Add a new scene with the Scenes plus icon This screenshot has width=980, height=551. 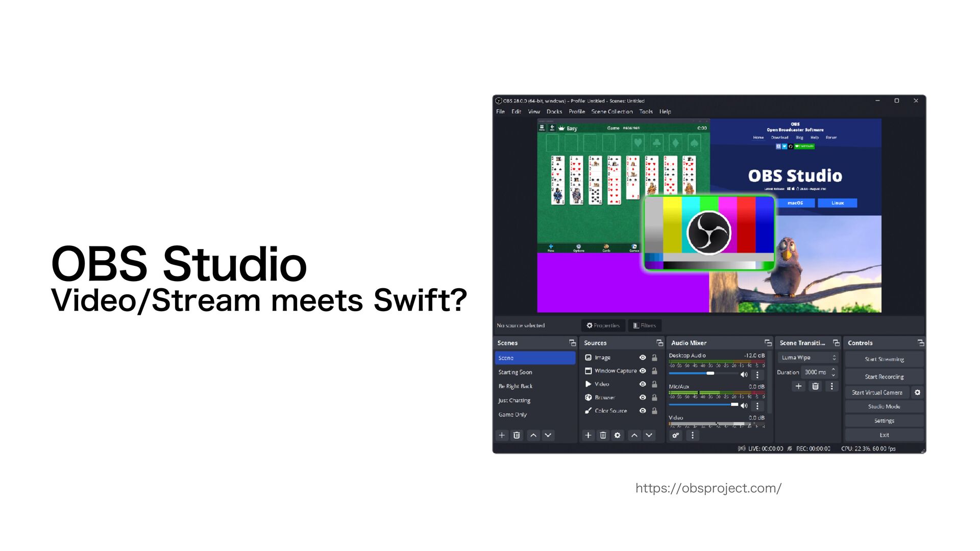502,435
